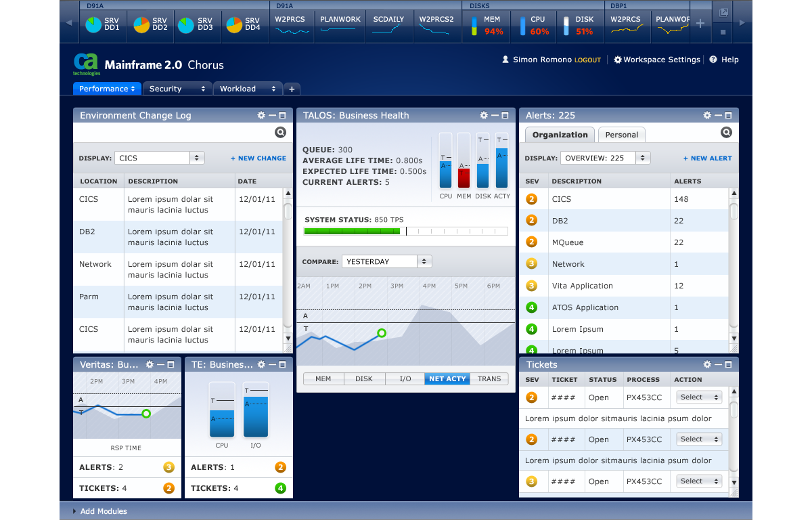Click the SYSTEM STATUS green progress bar
The width and height of the screenshot is (812, 520).
click(x=352, y=231)
